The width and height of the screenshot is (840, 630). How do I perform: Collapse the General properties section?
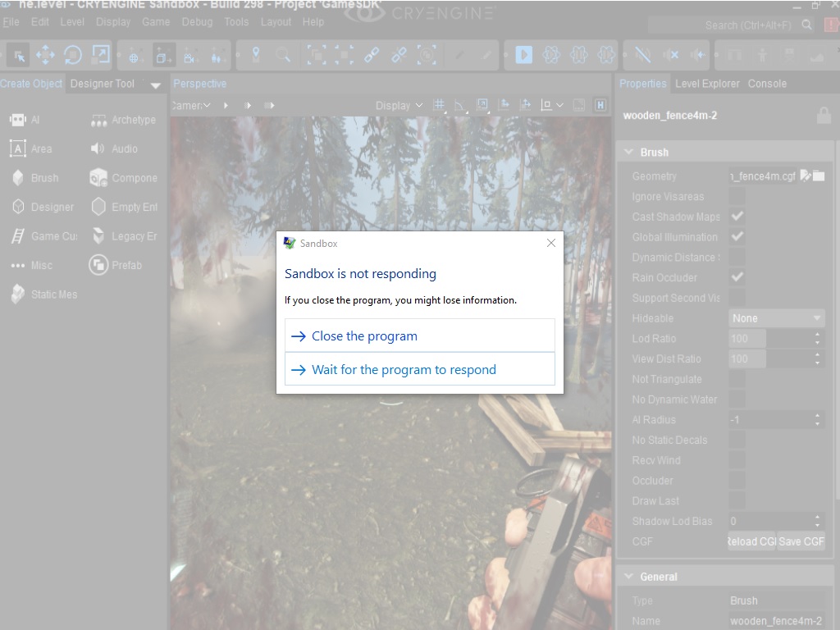click(629, 577)
